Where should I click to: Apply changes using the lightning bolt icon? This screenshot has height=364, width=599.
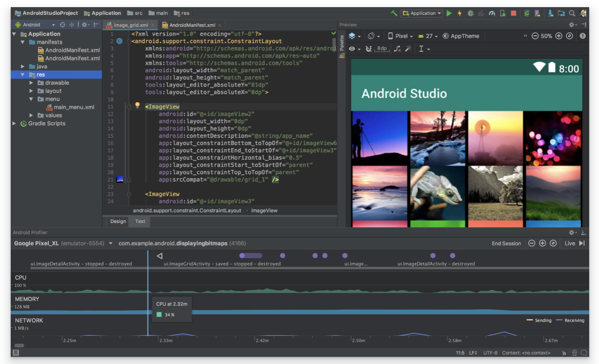(x=460, y=13)
